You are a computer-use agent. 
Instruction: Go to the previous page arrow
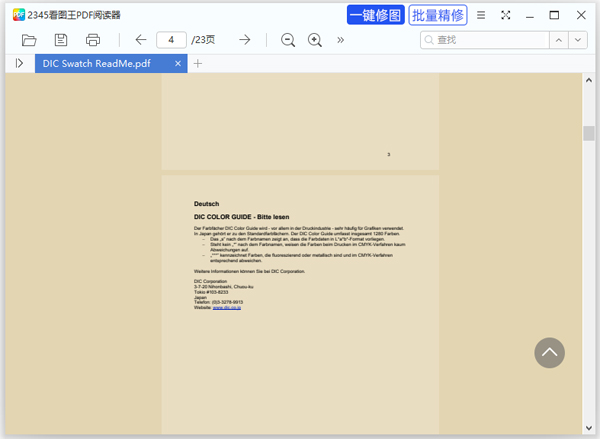point(140,40)
